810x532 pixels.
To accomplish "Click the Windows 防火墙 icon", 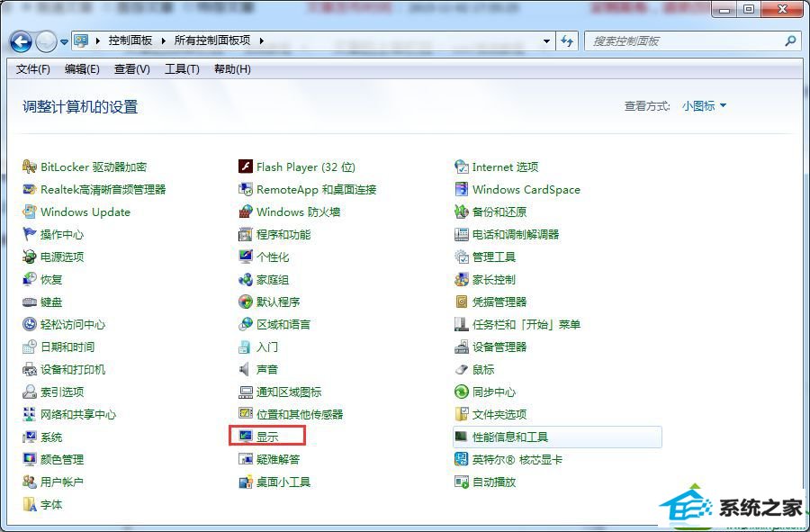I will pos(246,212).
